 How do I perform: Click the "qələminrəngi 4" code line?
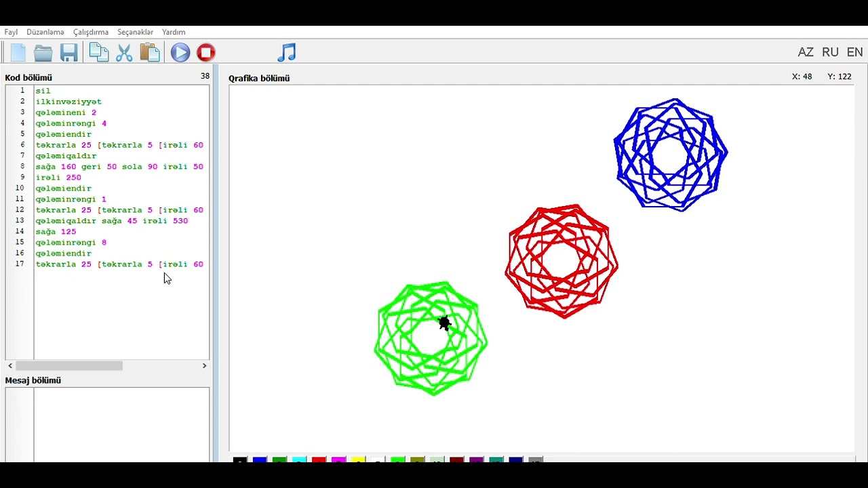[x=71, y=123]
